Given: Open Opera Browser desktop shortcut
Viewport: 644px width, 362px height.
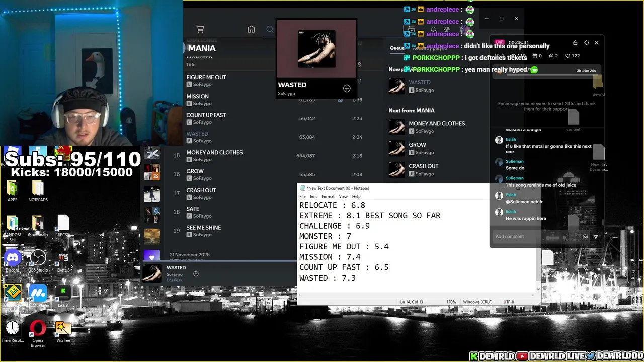Looking at the screenshot, I should click(x=38, y=334).
